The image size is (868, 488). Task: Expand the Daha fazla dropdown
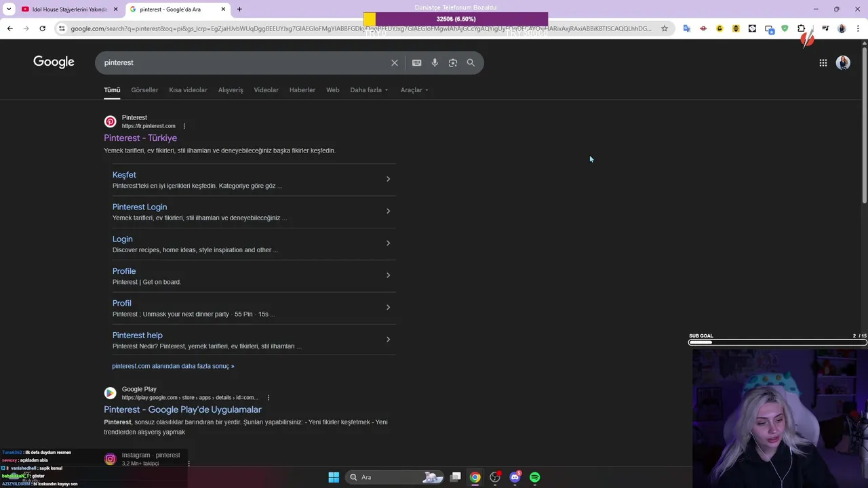(x=369, y=90)
